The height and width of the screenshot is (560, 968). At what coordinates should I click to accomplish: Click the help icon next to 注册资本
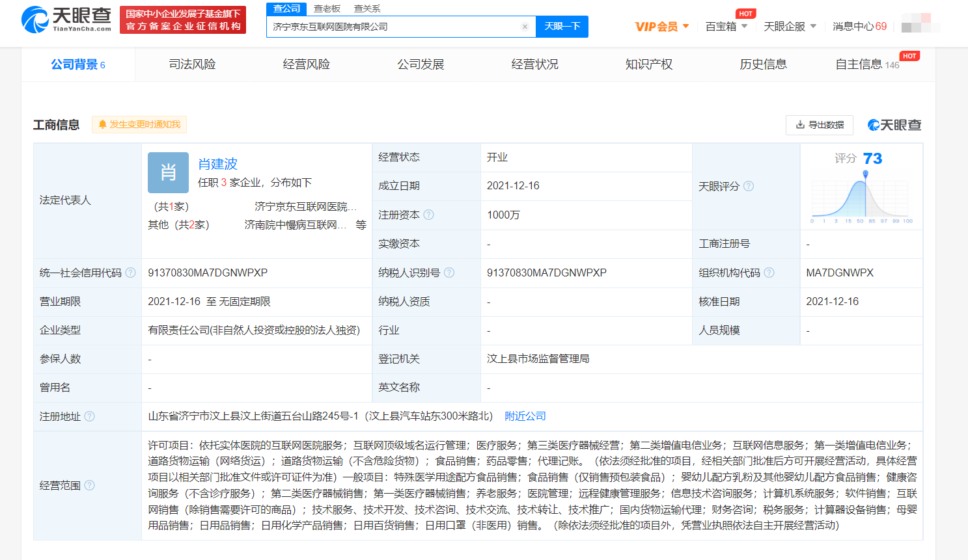(428, 215)
